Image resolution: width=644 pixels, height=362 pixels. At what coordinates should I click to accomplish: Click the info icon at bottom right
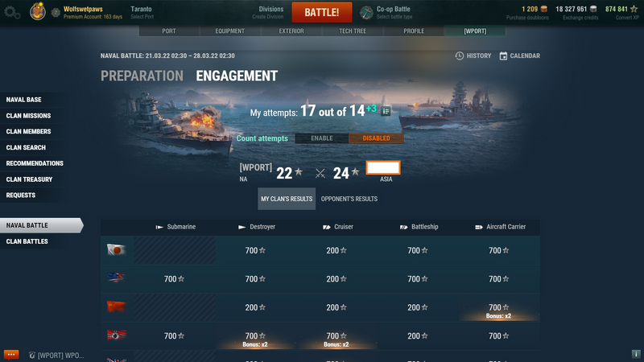[636, 354]
